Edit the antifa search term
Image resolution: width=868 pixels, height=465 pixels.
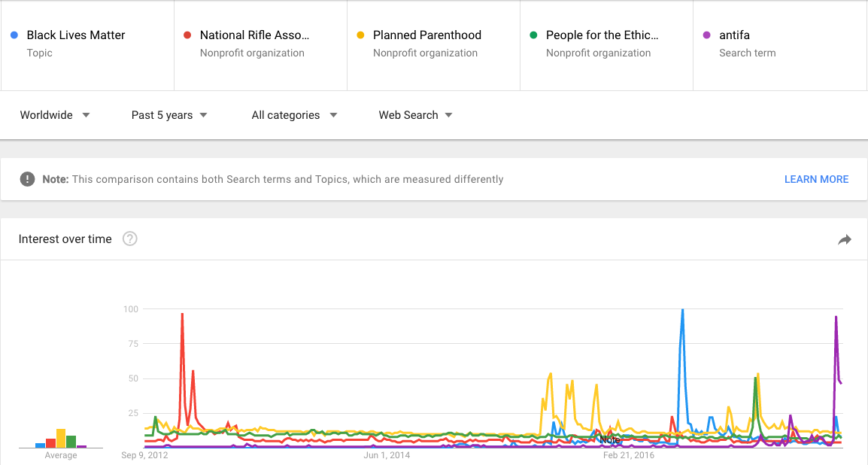pos(780,45)
